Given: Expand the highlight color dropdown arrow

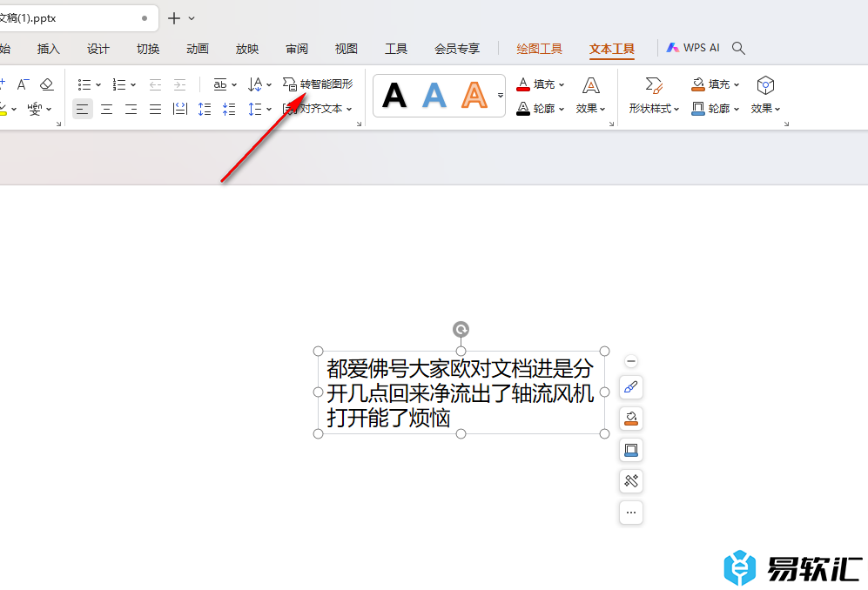Looking at the screenshot, I should click(14, 109).
